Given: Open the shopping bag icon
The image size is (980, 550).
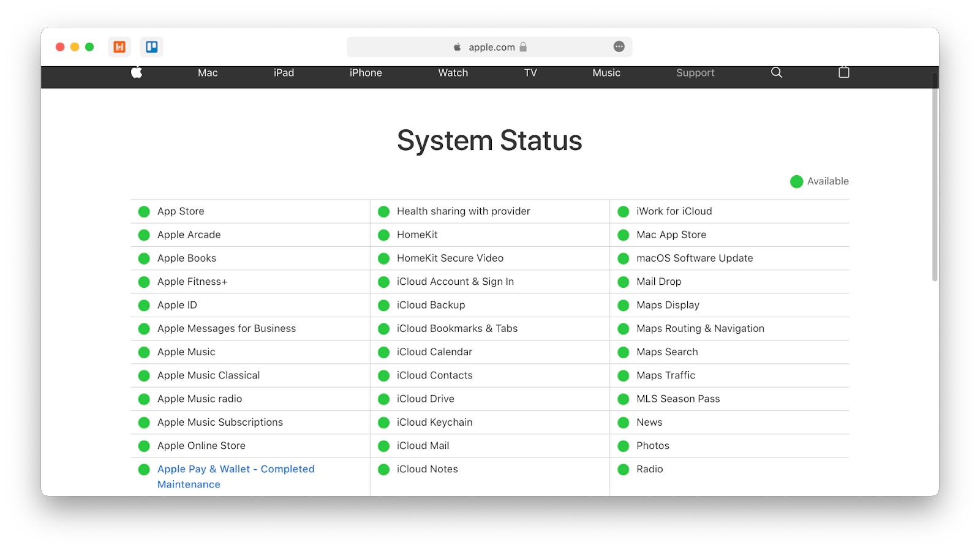Looking at the screenshot, I should pos(844,72).
